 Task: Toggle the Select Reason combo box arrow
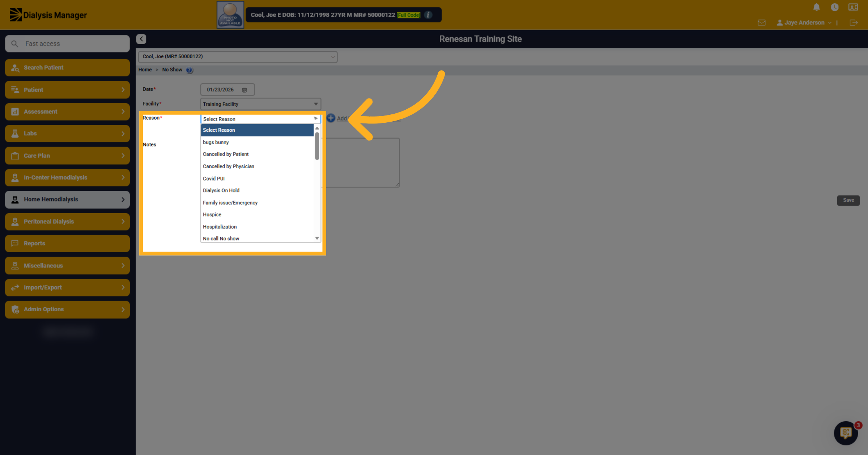tap(316, 119)
